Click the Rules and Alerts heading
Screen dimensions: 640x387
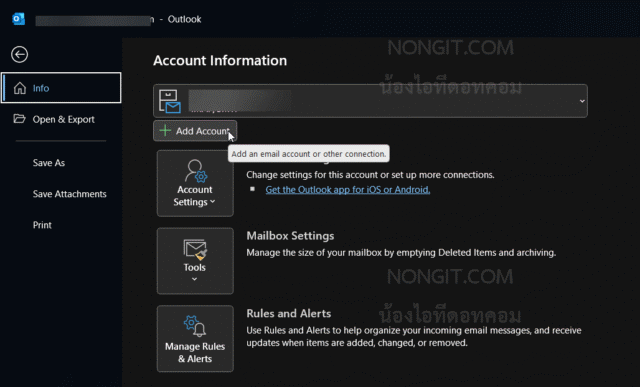tap(289, 313)
